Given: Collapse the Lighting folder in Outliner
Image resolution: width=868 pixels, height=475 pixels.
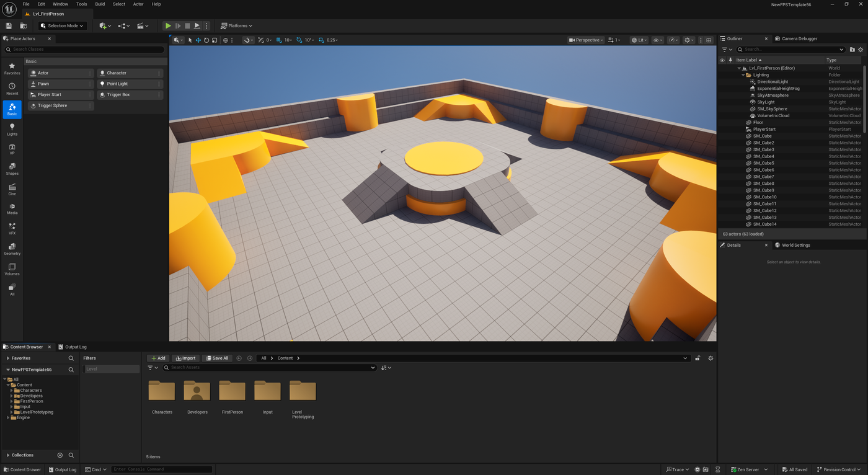Looking at the screenshot, I should click(x=743, y=75).
